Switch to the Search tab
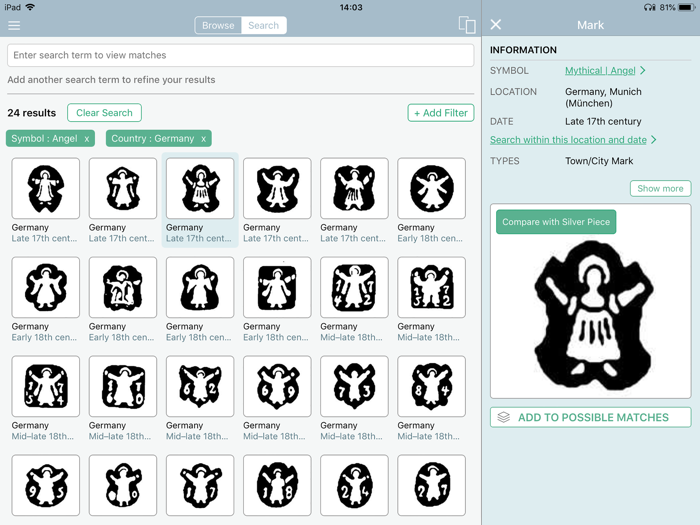The height and width of the screenshot is (525, 700). 263,25
